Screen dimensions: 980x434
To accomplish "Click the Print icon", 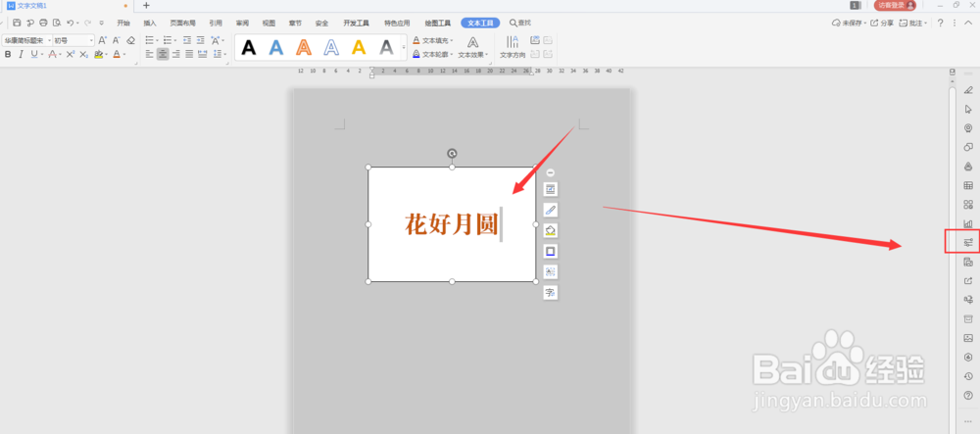I will 43,24.
